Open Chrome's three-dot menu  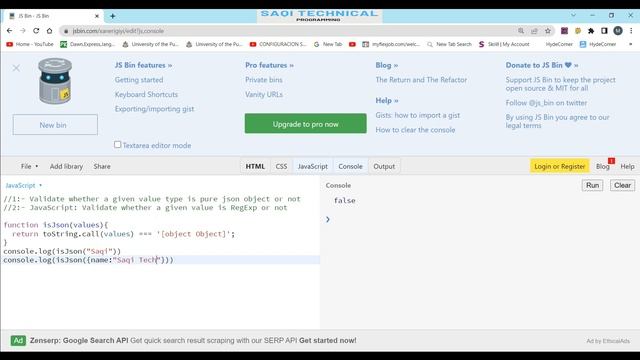[631, 31]
